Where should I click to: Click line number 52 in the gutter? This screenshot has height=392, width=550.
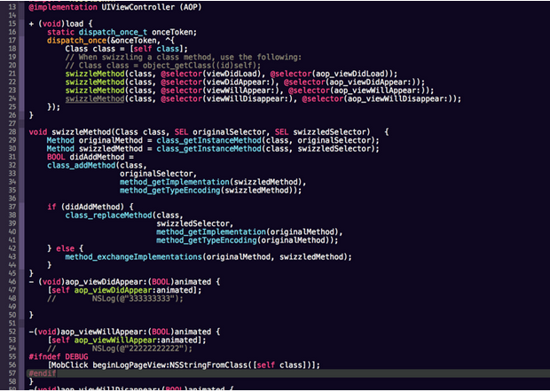pos(12,333)
